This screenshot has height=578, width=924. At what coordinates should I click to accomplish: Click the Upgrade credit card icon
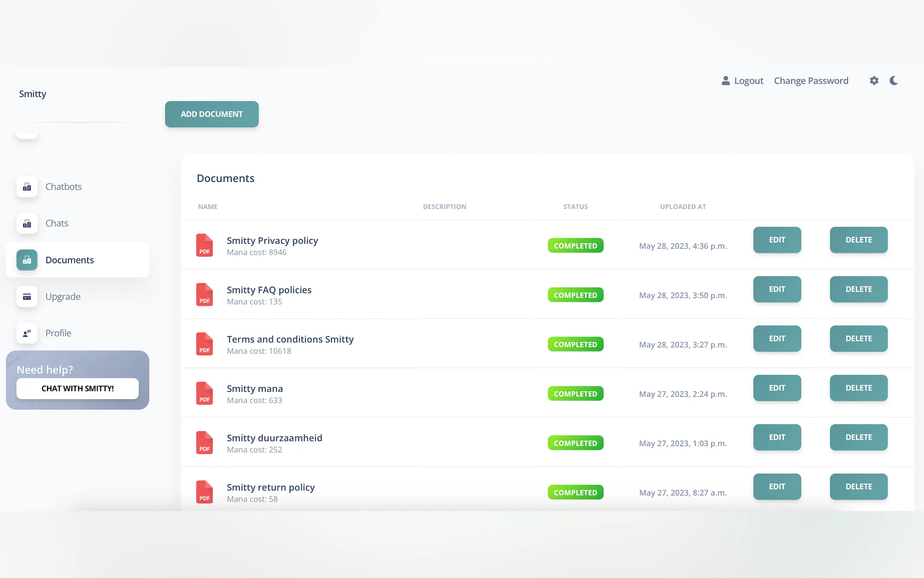pyautogui.click(x=27, y=297)
